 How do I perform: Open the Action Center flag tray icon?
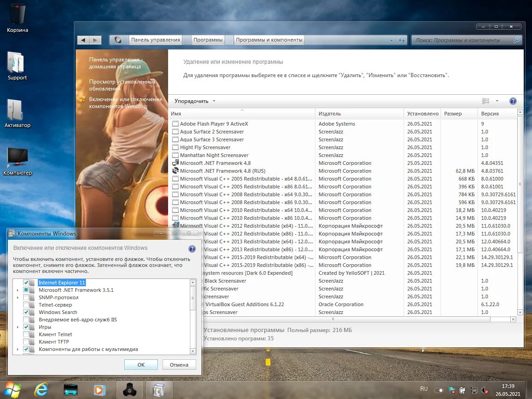tap(452, 391)
